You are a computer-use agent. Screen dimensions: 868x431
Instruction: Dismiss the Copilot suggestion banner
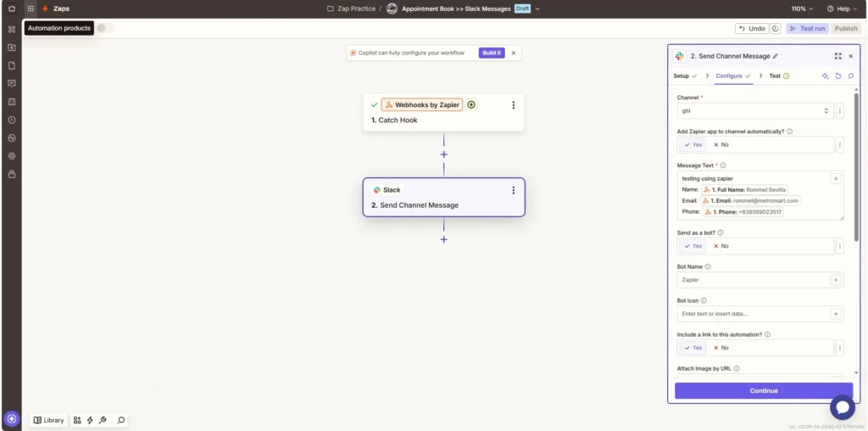point(513,53)
